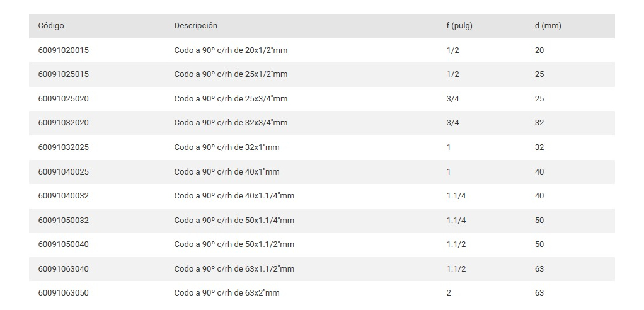Image resolution: width=644 pixels, height=310 pixels.
Task: Select product code 60091063040
Action: [x=63, y=269]
